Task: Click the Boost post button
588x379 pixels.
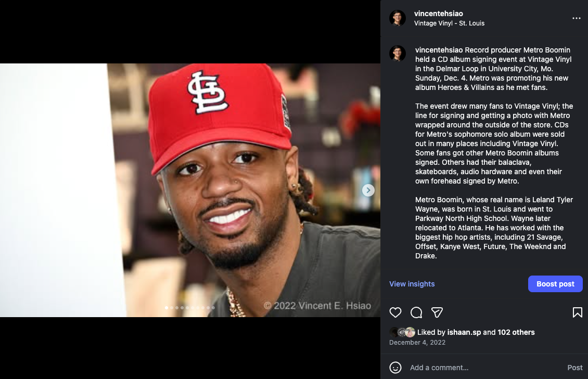Action: 555,284
